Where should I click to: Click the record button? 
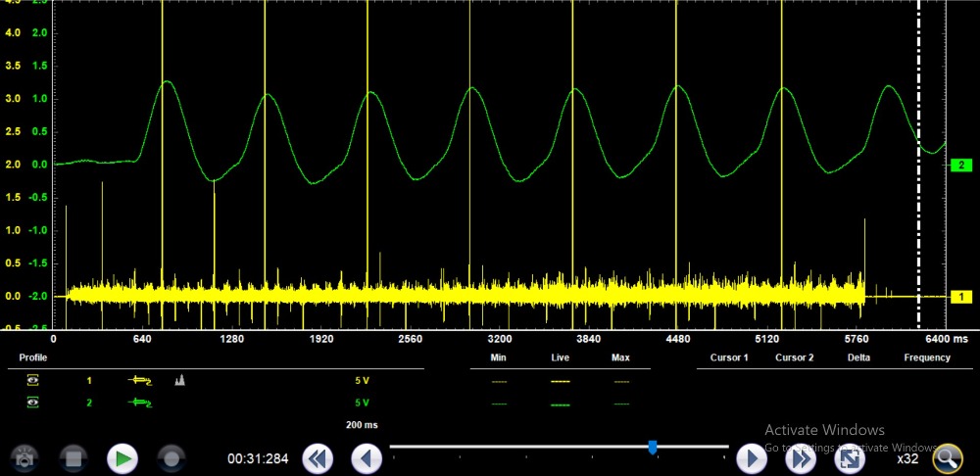click(x=171, y=457)
